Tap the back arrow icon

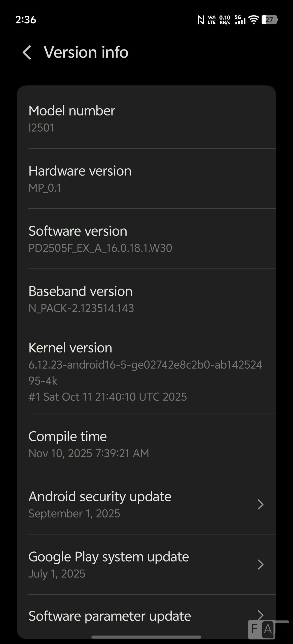click(x=27, y=53)
